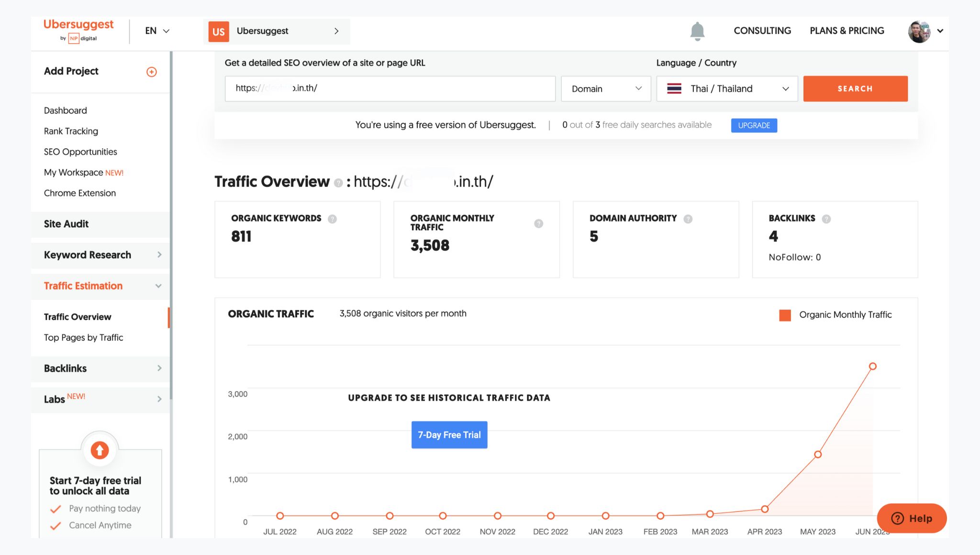Click the JUL 2022 chart data point

(280, 516)
